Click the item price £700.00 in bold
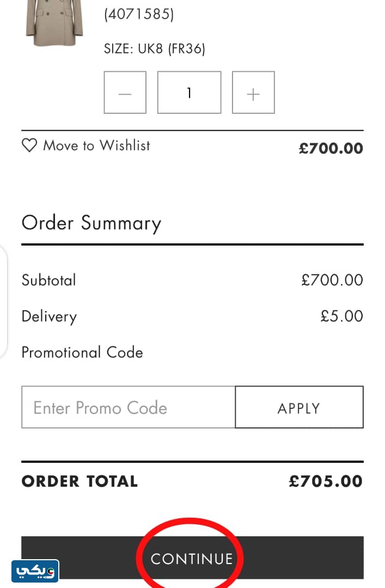 pyautogui.click(x=331, y=148)
